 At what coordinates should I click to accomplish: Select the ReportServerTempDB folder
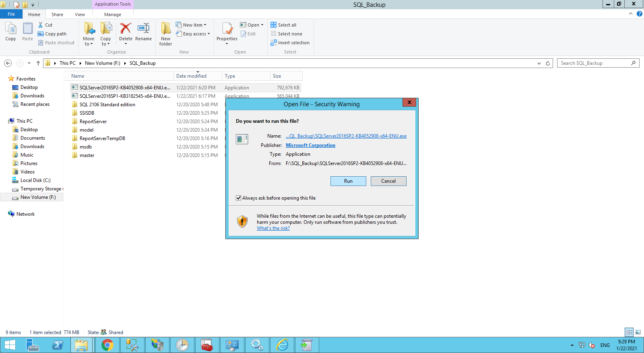tap(102, 138)
